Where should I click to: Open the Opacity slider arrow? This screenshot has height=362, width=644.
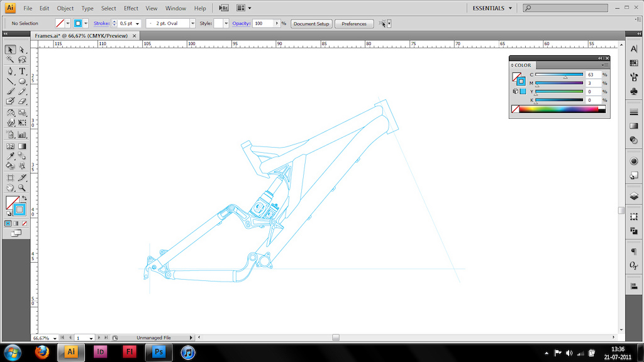pyautogui.click(x=277, y=23)
